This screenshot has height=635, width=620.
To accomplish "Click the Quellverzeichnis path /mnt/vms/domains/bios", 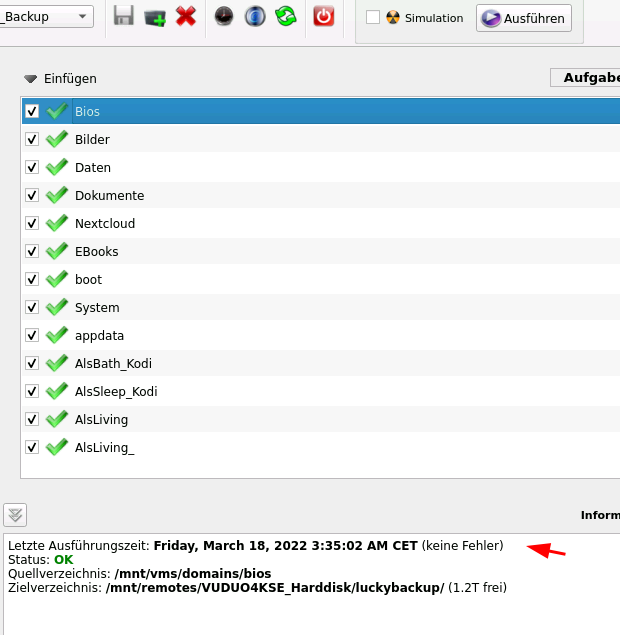I will tap(193, 573).
